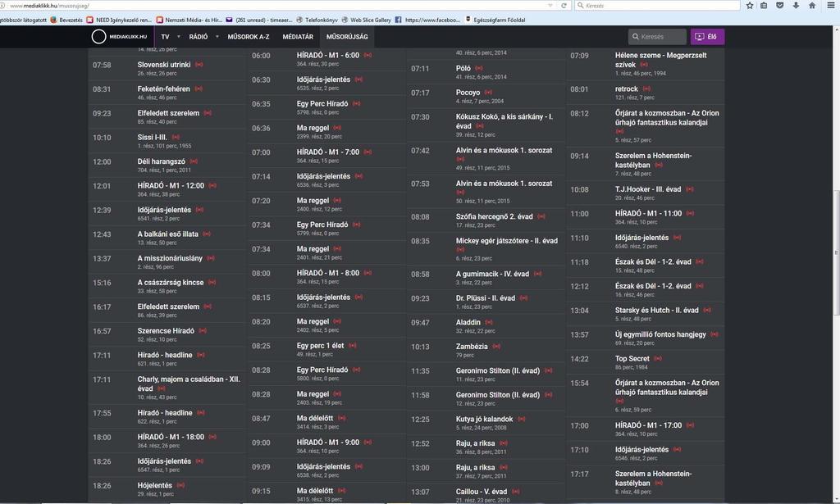
Task: Click the red icon beside Slovenski utrinki
Action: (x=199, y=65)
